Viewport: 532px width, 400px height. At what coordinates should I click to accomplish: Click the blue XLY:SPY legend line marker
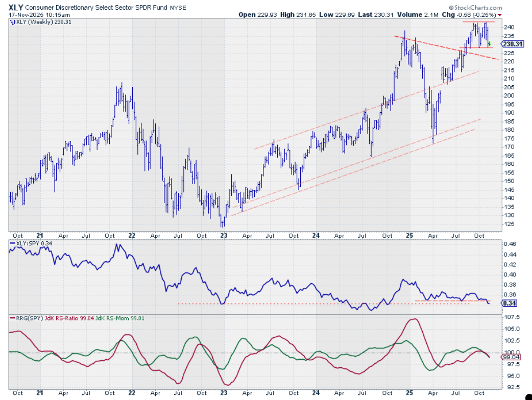[x=13, y=243]
